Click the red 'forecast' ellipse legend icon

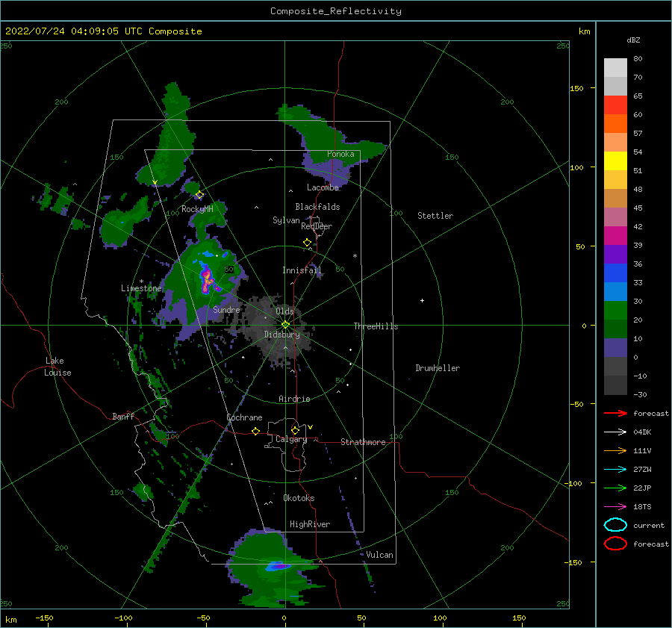[615, 544]
